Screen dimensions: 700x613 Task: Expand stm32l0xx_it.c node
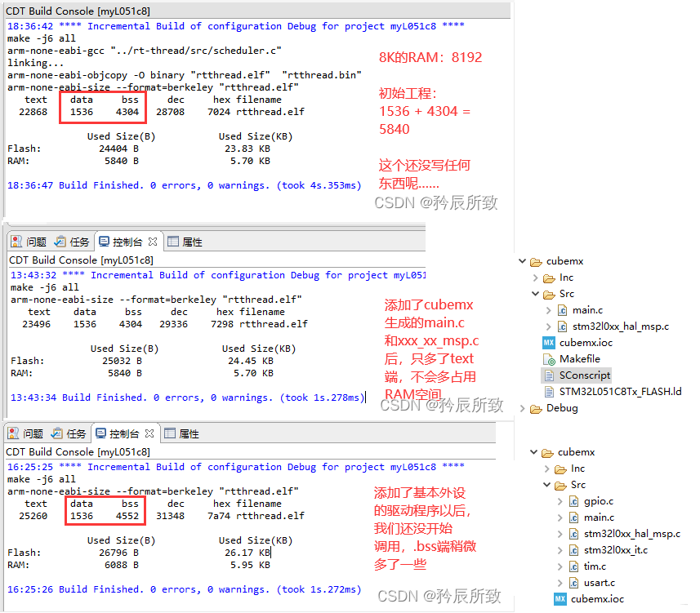560,550
